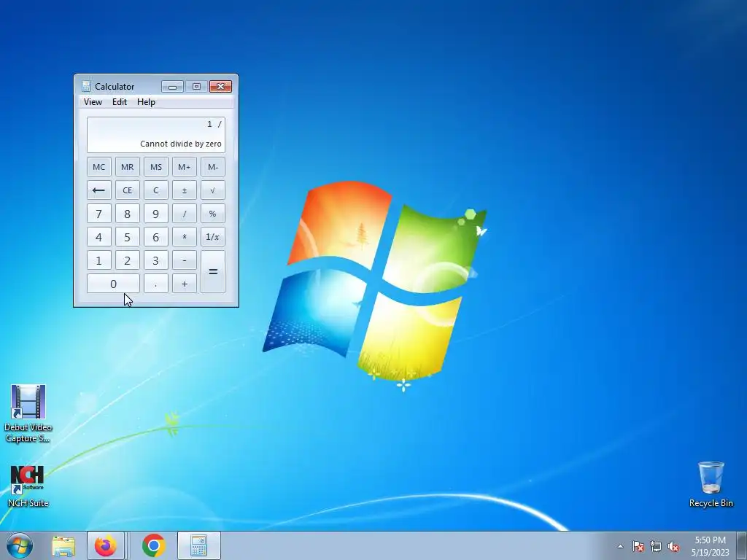Image resolution: width=747 pixels, height=560 pixels.
Task: Click the MC memory clear button
Action: pos(99,167)
